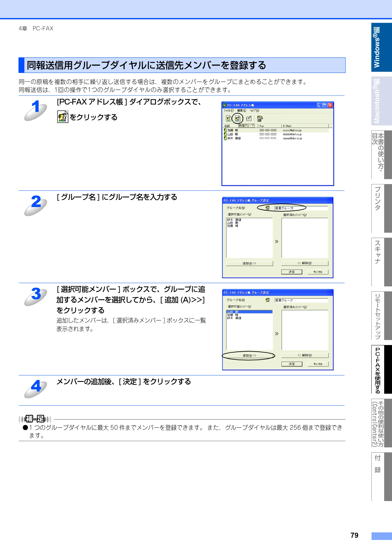The image size is (392, 555).
Task: Click the group icon beside 営業グループ field, step 2 dialog
Action: [268, 208]
